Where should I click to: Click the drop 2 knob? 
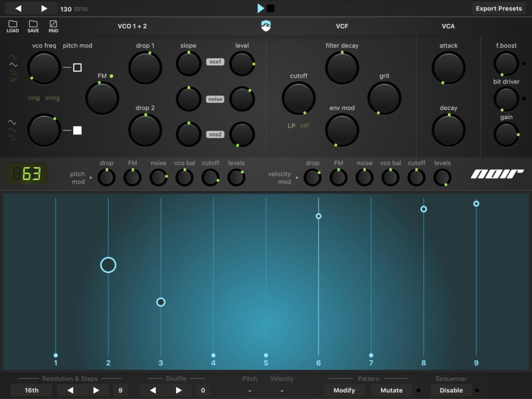pos(145,130)
